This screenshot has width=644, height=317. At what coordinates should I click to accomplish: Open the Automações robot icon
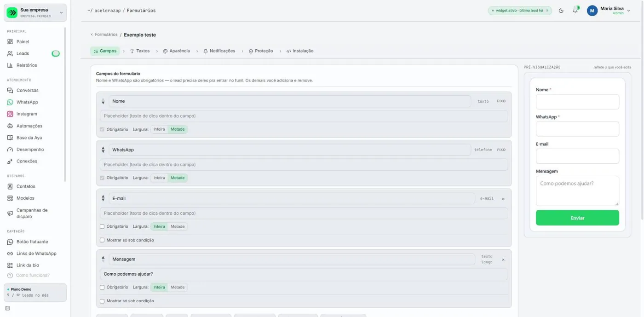pos(10,126)
